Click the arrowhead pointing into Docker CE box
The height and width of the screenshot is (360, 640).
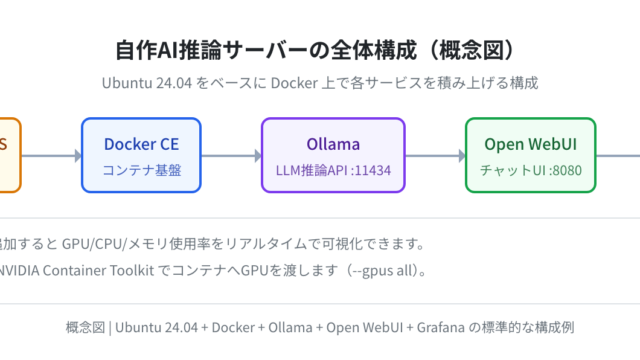[x=78, y=156]
